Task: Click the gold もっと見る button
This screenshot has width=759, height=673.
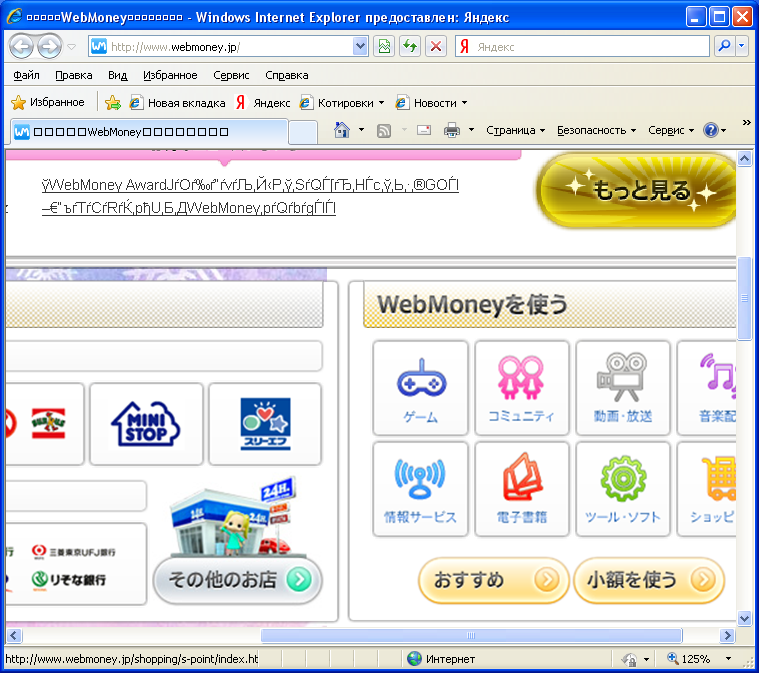Action: pos(637,190)
